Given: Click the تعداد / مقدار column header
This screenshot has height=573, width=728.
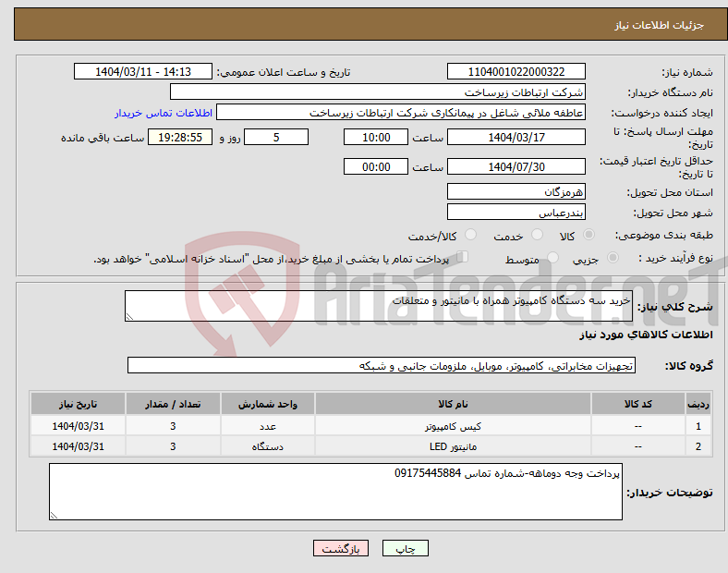Looking at the screenshot, I should (173, 404).
